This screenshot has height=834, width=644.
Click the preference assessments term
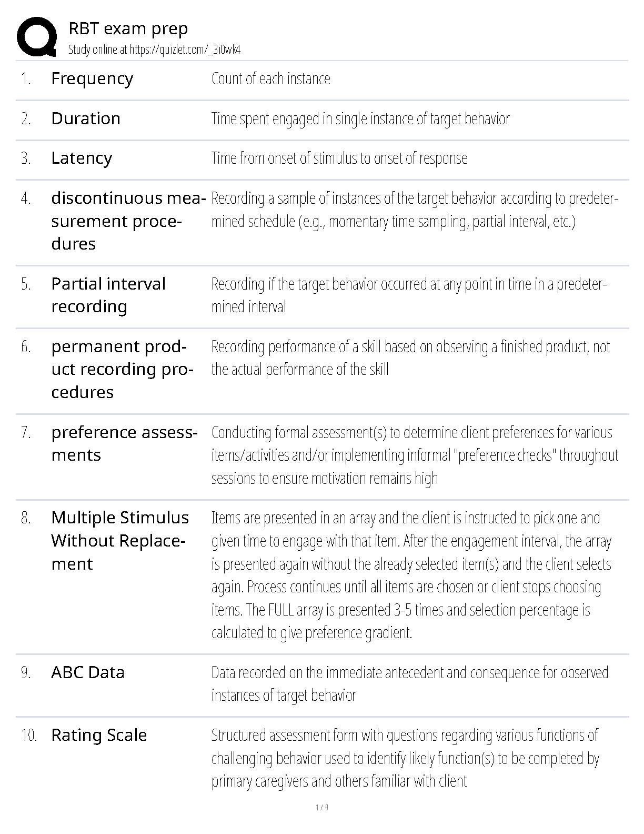(125, 444)
